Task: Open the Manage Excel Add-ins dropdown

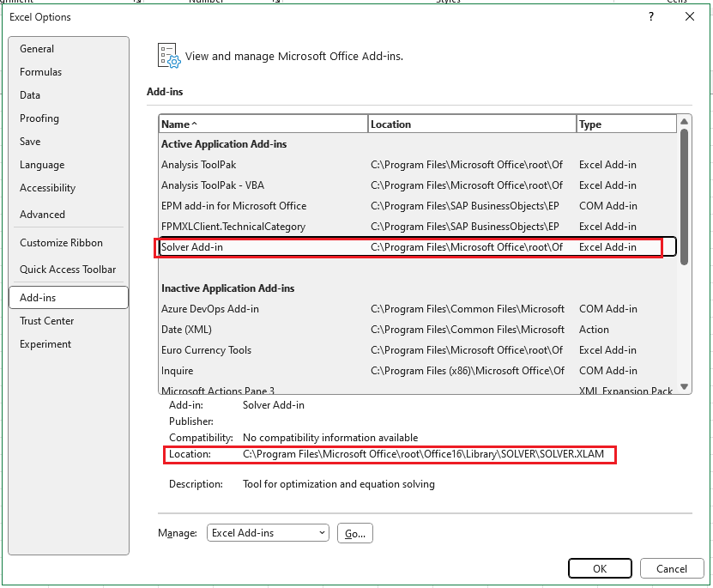Action: (x=268, y=533)
